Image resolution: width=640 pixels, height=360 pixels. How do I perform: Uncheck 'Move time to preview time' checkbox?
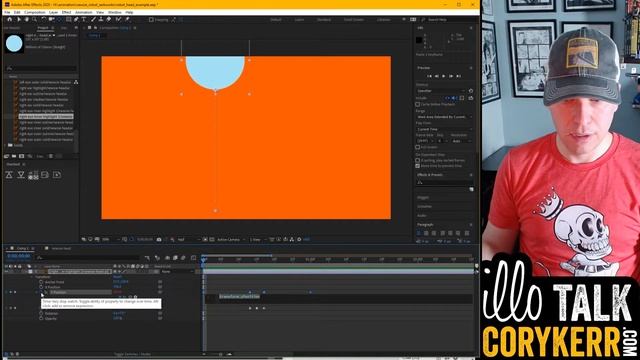(418, 166)
